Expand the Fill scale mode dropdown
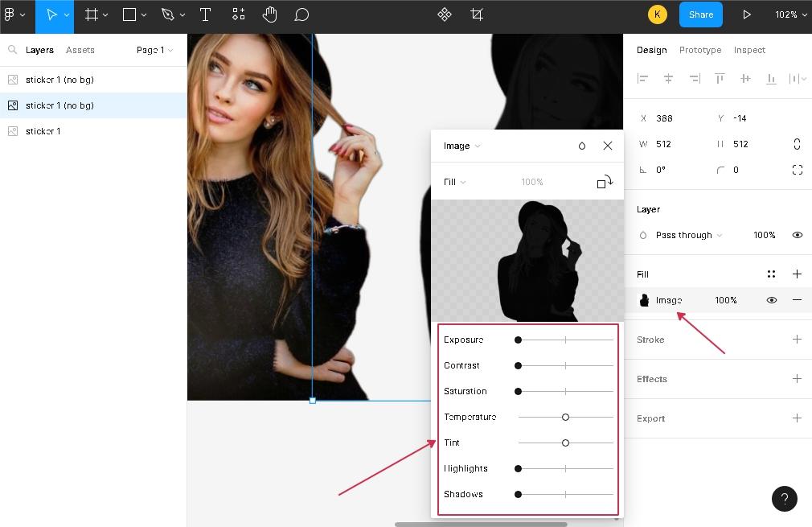 454,182
